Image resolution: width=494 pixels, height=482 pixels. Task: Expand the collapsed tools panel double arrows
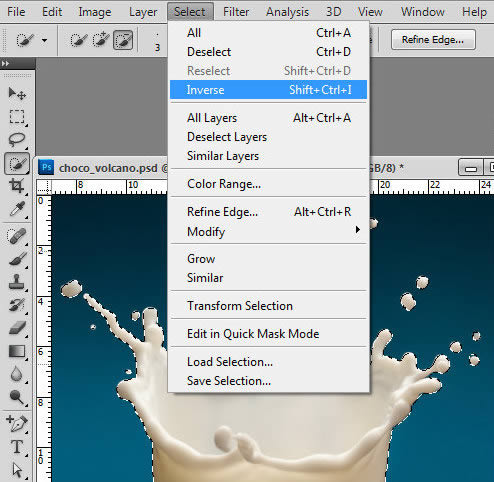coord(6,63)
